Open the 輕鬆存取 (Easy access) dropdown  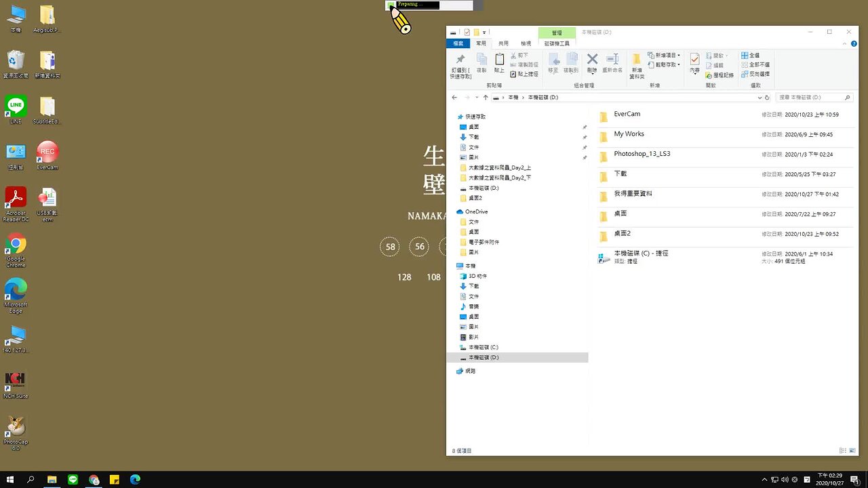point(664,64)
